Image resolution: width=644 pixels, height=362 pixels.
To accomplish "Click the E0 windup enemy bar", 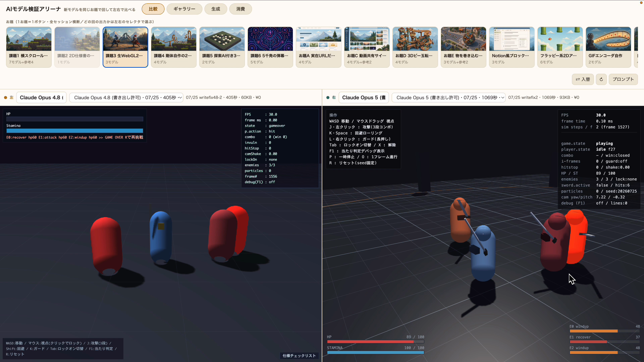I will [x=604, y=331].
